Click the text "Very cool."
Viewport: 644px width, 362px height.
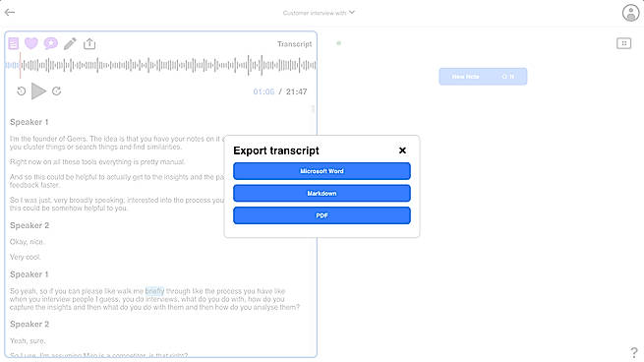26,257
